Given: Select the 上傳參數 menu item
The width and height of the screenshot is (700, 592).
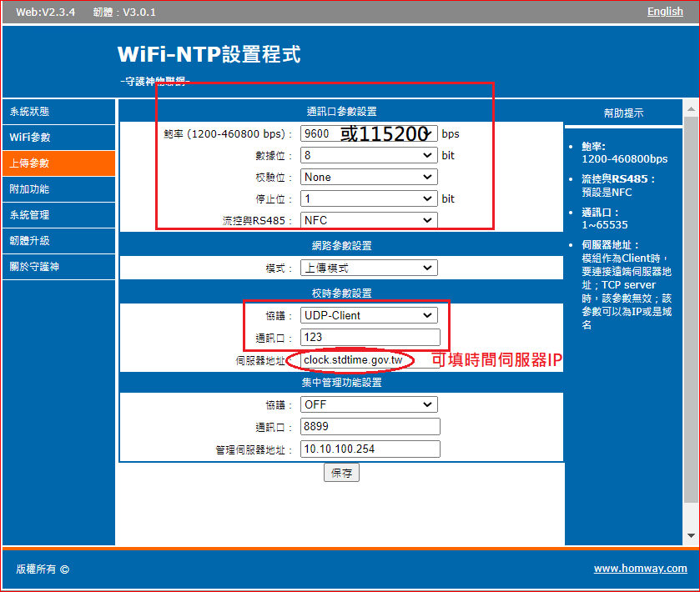Looking at the screenshot, I should pyautogui.click(x=58, y=163).
